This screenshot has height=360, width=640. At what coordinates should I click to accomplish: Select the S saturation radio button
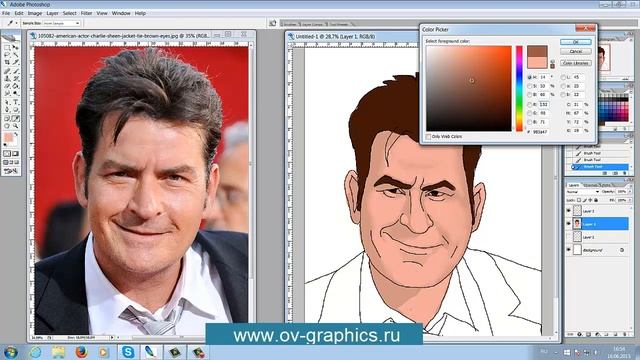click(530, 86)
